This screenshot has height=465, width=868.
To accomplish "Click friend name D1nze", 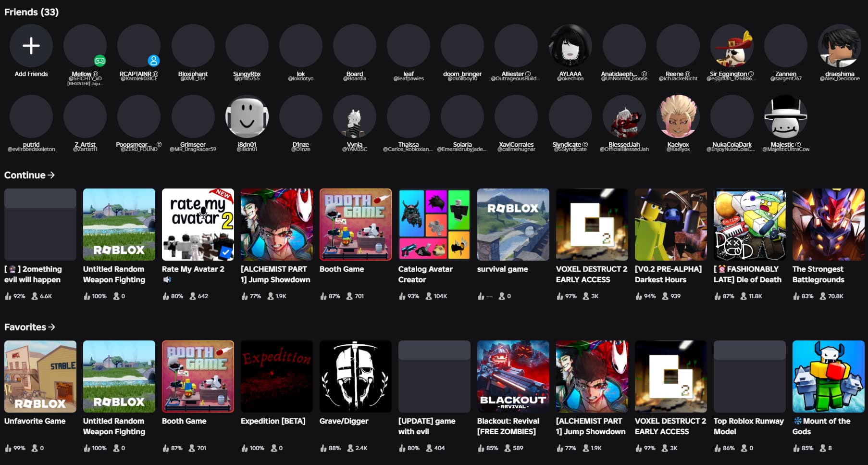I will pos(301,144).
